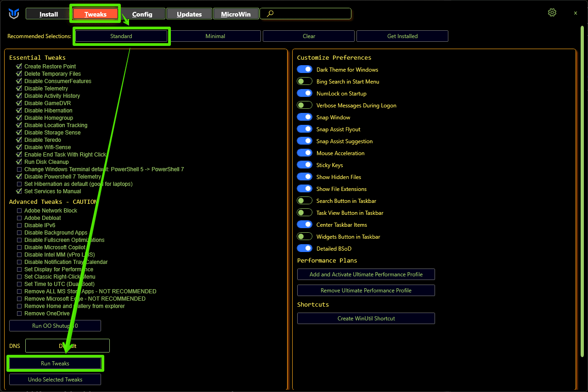Viewport: 588px width, 392px height.
Task: Toggle Snap Assist Flyout switch
Action: 305,129
